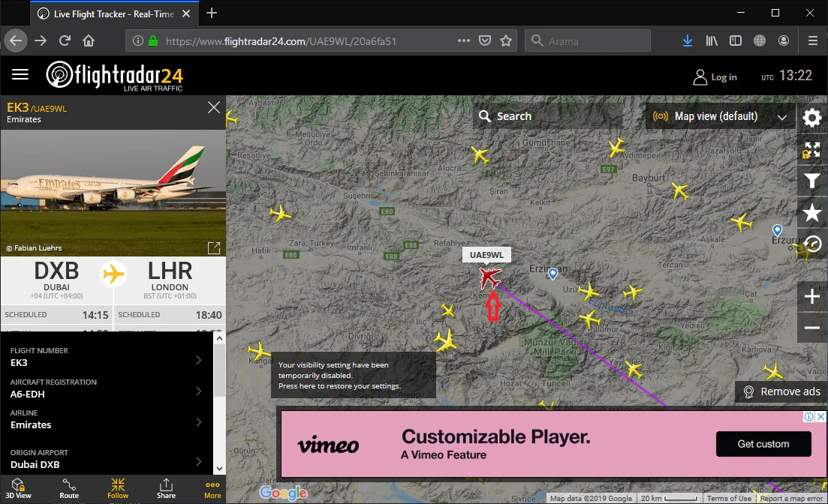This screenshot has width=828, height=504.
Task: Click the panel scrollbar down arrow
Action: pos(220,469)
